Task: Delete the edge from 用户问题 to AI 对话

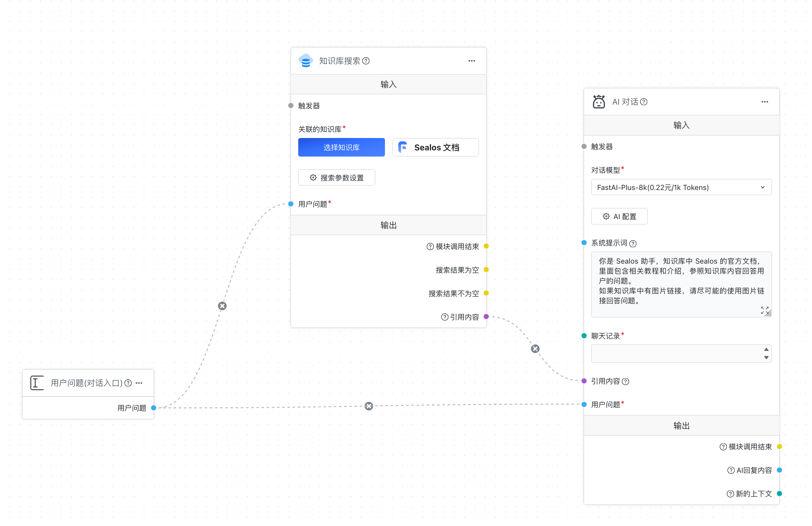Action: pyautogui.click(x=369, y=406)
